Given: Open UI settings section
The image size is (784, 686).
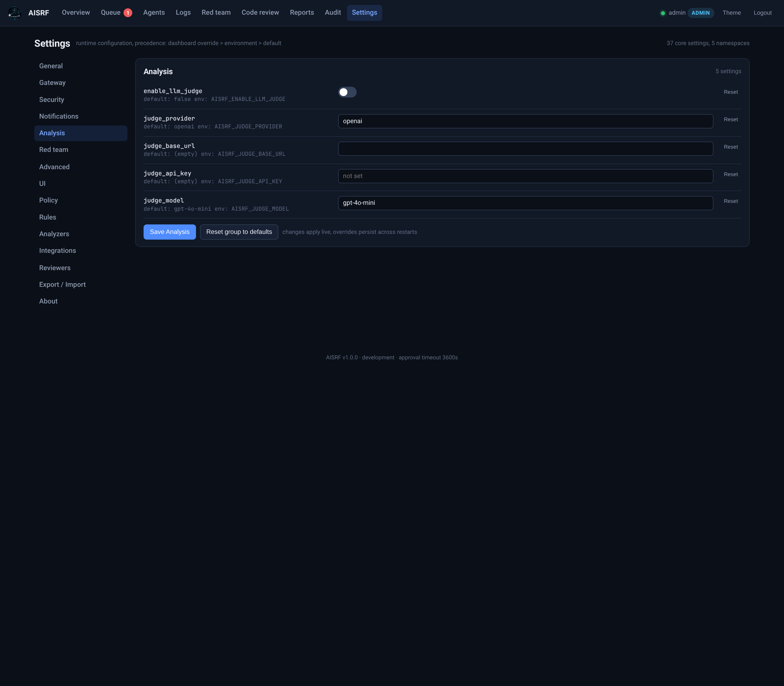Looking at the screenshot, I should 81,184.
